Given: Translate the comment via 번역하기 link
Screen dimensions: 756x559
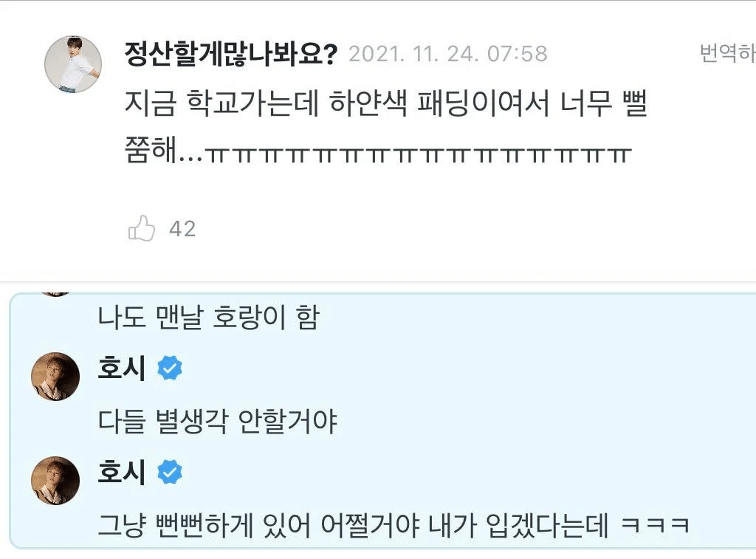Looking at the screenshot, I should [727, 52].
